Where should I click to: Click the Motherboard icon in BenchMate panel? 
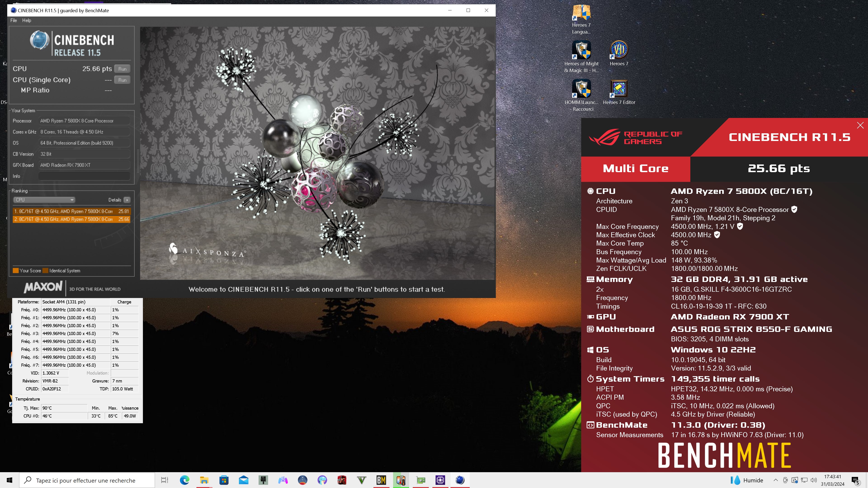click(x=590, y=329)
